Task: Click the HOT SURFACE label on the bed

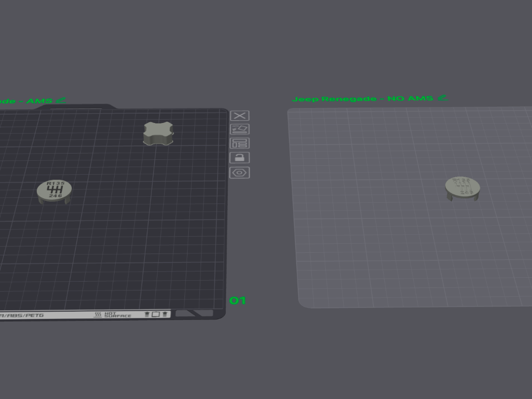Action: click(x=112, y=315)
